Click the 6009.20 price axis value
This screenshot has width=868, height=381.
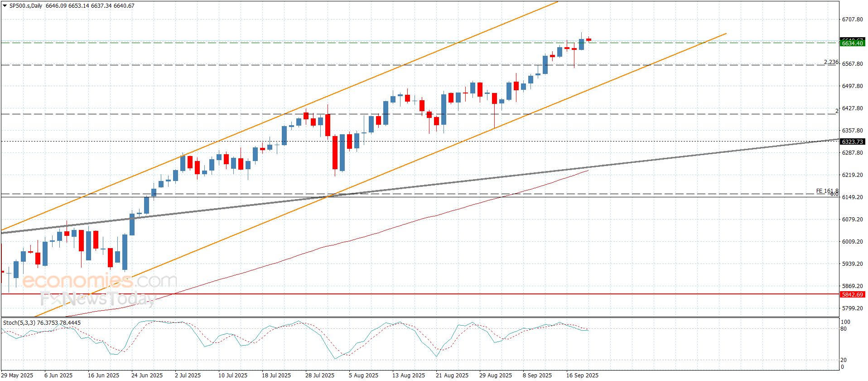coord(852,242)
